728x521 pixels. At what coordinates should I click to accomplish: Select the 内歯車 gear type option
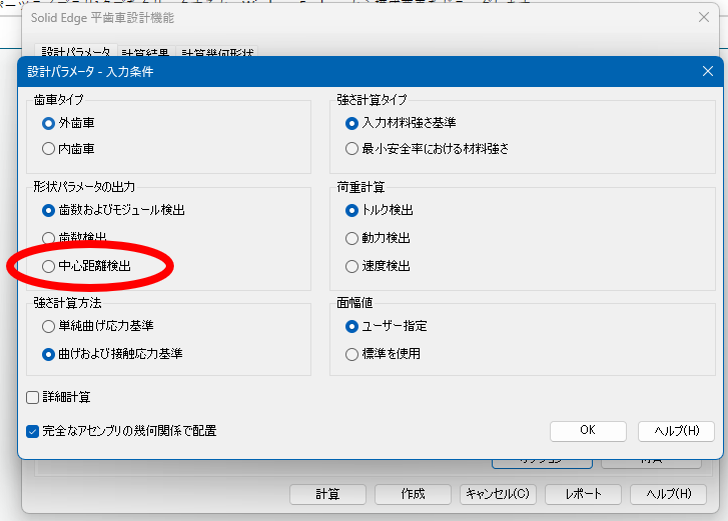[48, 149]
